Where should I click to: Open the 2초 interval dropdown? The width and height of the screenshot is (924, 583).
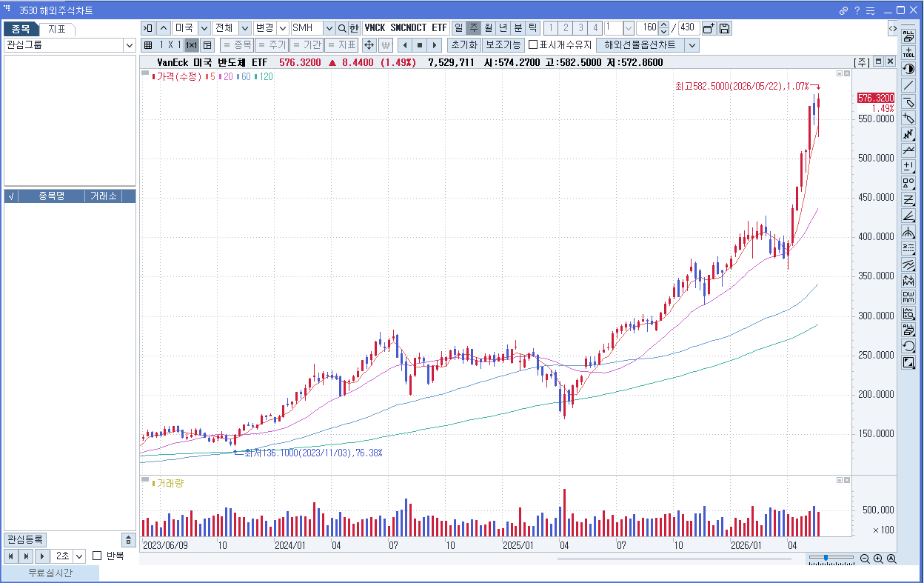(x=79, y=556)
